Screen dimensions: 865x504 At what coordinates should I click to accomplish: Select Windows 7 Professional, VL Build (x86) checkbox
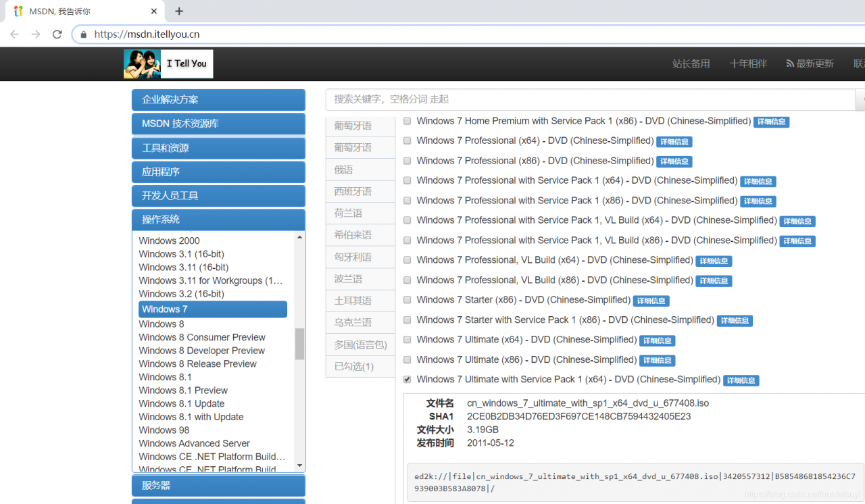click(x=407, y=280)
